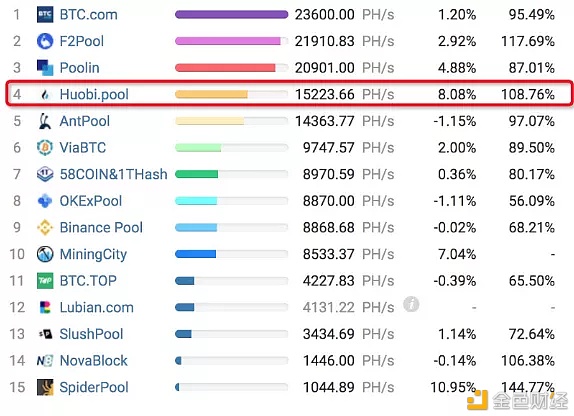Click the SpiderPool 10.95% change value

(453, 387)
